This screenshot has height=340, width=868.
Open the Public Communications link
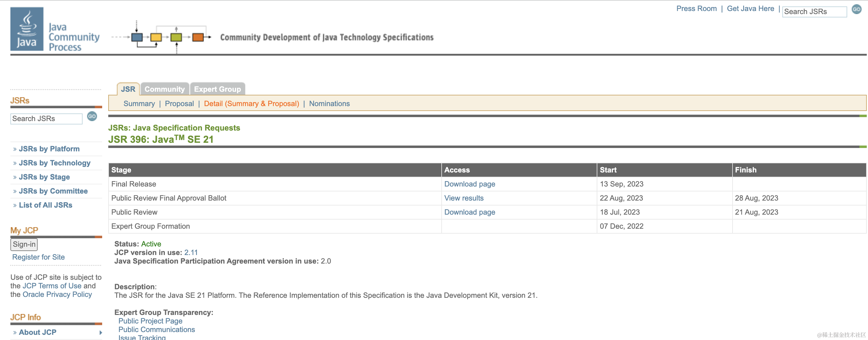[x=156, y=329]
